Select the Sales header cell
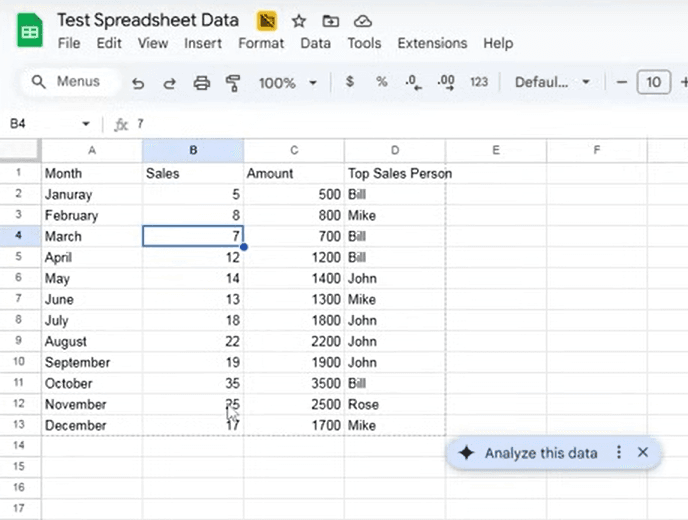This screenshot has width=688, height=520. pos(193,173)
